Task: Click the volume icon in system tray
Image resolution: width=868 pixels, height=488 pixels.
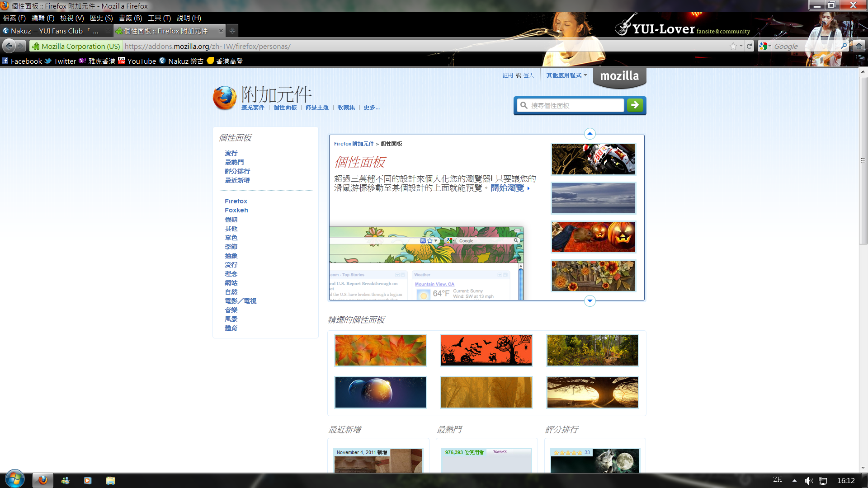Action: coord(809,480)
